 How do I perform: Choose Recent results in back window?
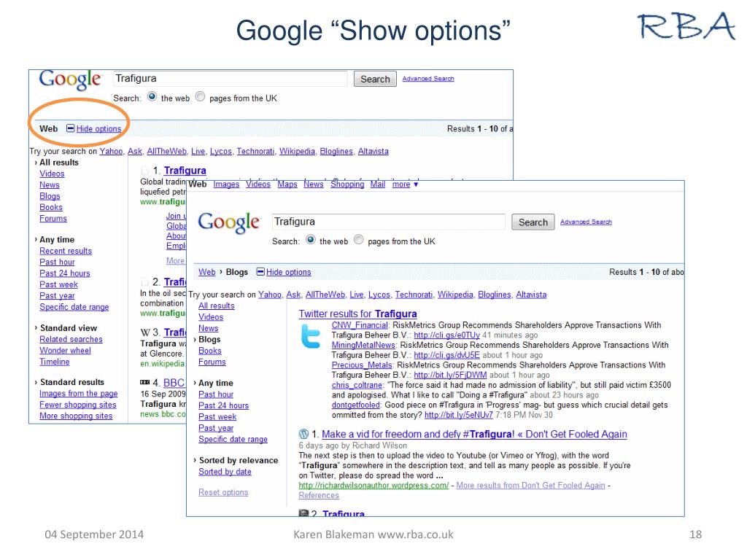coord(66,251)
